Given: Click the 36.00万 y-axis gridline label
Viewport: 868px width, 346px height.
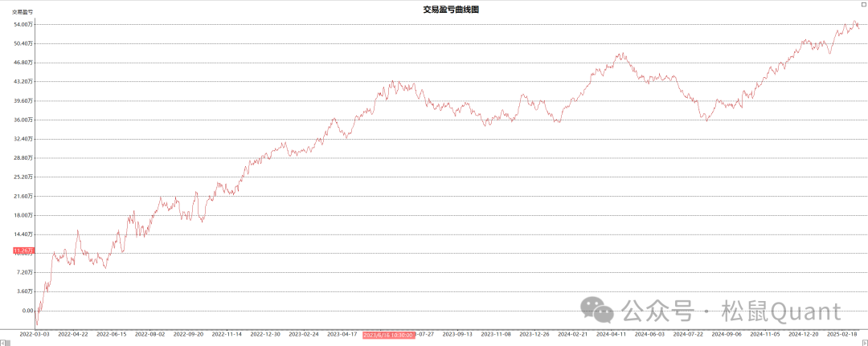Looking at the screenshot, I should click(x=24, y=120).
